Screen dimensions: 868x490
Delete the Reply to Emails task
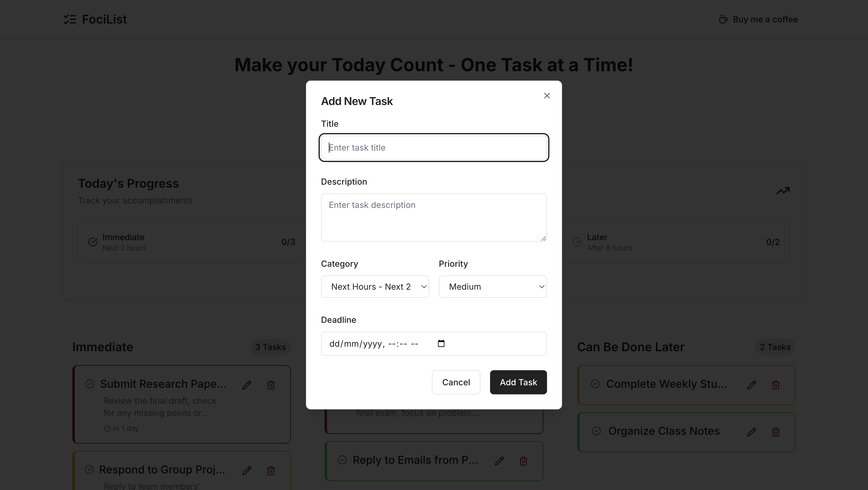[x=523, y=461]
